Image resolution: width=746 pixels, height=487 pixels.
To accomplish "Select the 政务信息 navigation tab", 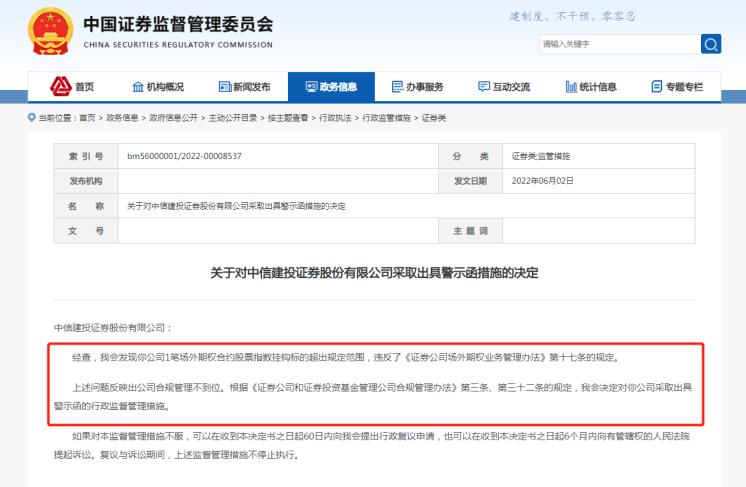I will pyautogui.click(x=332, y=87).
